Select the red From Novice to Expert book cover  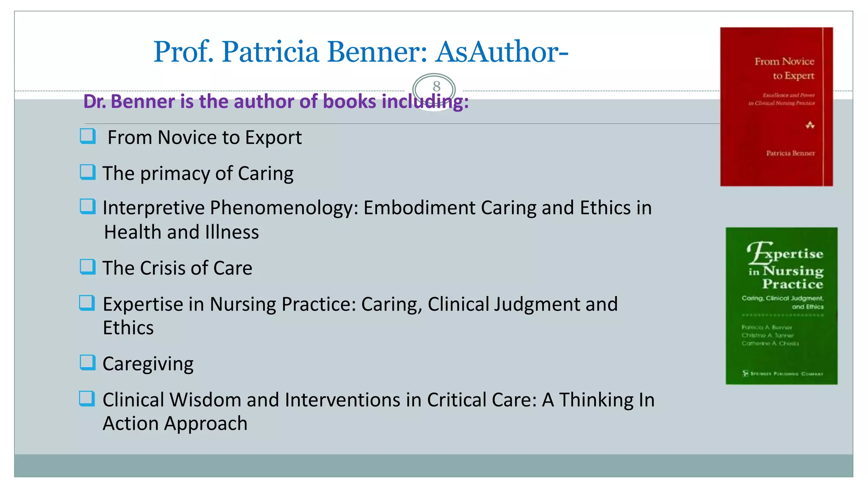click(x=776, y=107)
